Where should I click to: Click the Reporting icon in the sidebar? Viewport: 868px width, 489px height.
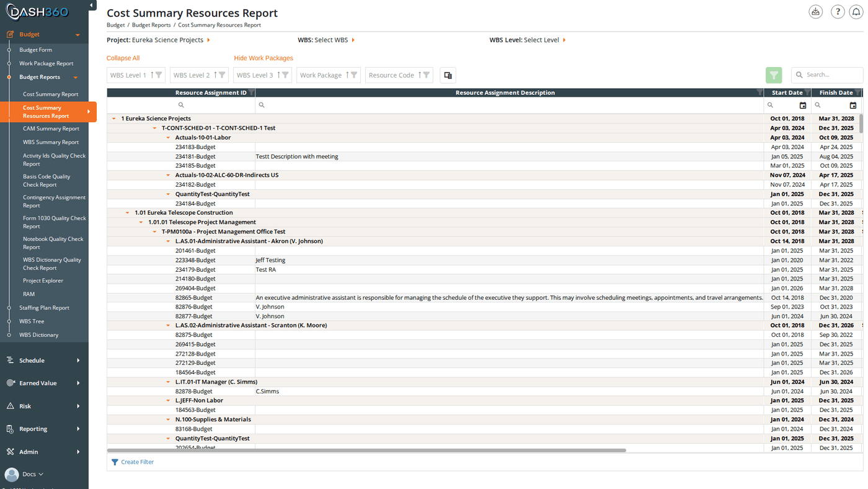pos(11,429)
